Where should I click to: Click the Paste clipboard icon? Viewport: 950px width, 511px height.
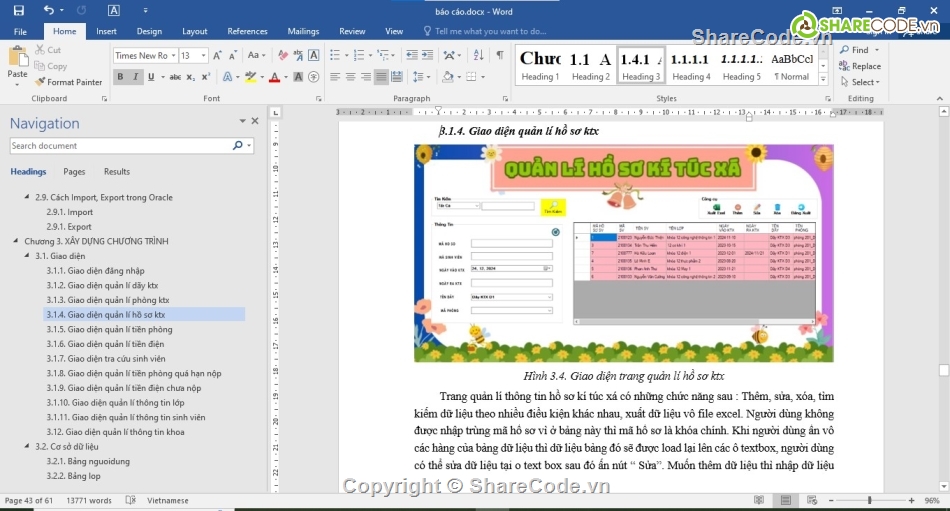18,58
